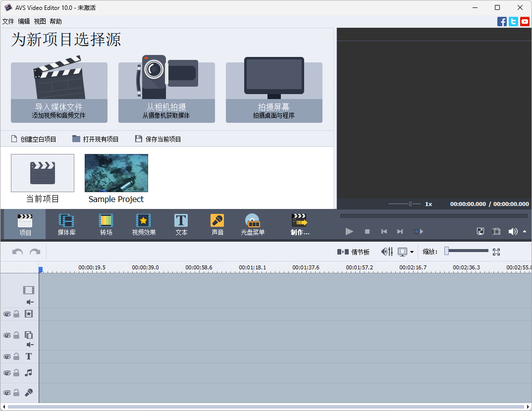Select the 转场 (Transitions) panel
The height and width of the screenshot is (411, 532).
point(106,224)
